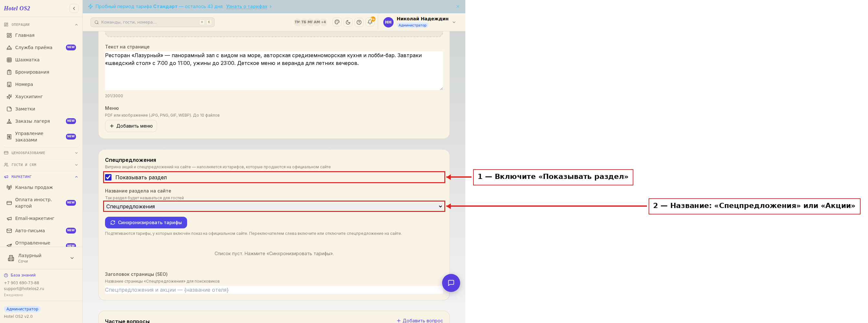
Task: Open the help question mark icon
Action: click(x=359, y=22)
